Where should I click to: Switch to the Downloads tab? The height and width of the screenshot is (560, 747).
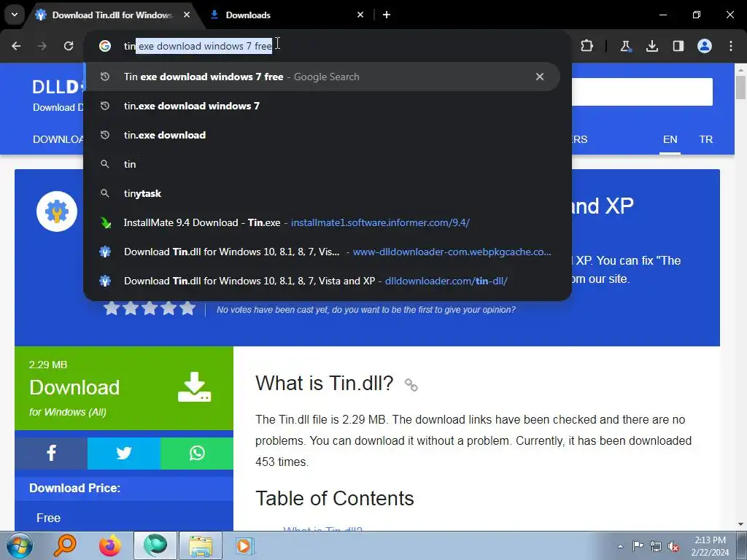click(x=287, y=15)
